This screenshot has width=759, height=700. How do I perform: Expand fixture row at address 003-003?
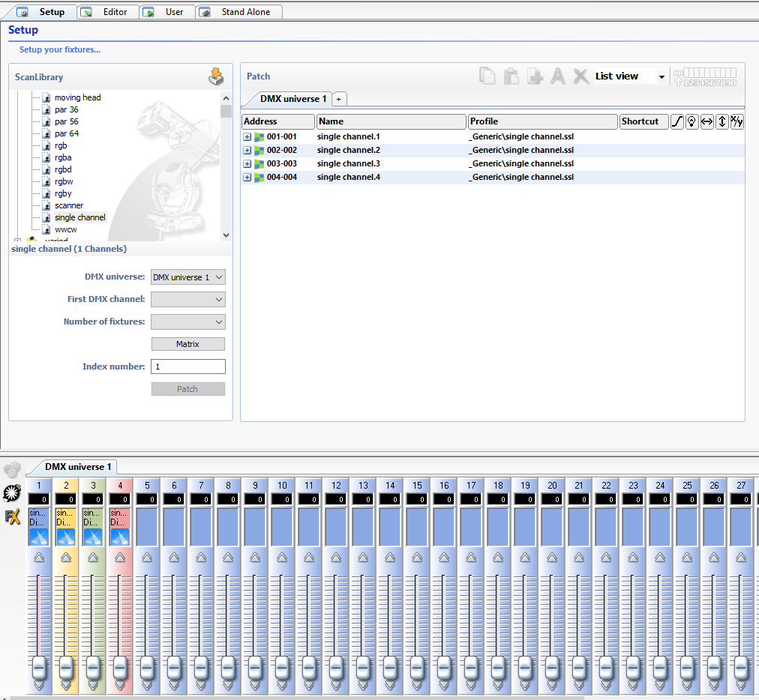coord(247,164)
